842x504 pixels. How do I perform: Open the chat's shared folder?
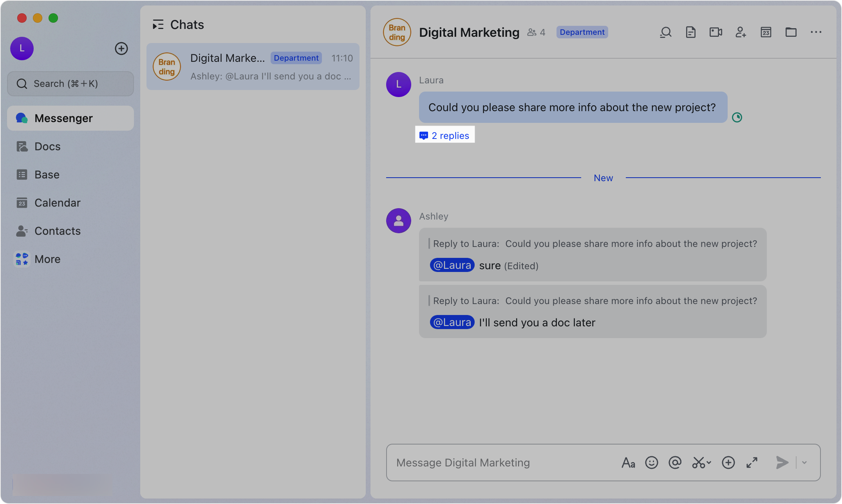pyautogui.click(x=791, y=32)
